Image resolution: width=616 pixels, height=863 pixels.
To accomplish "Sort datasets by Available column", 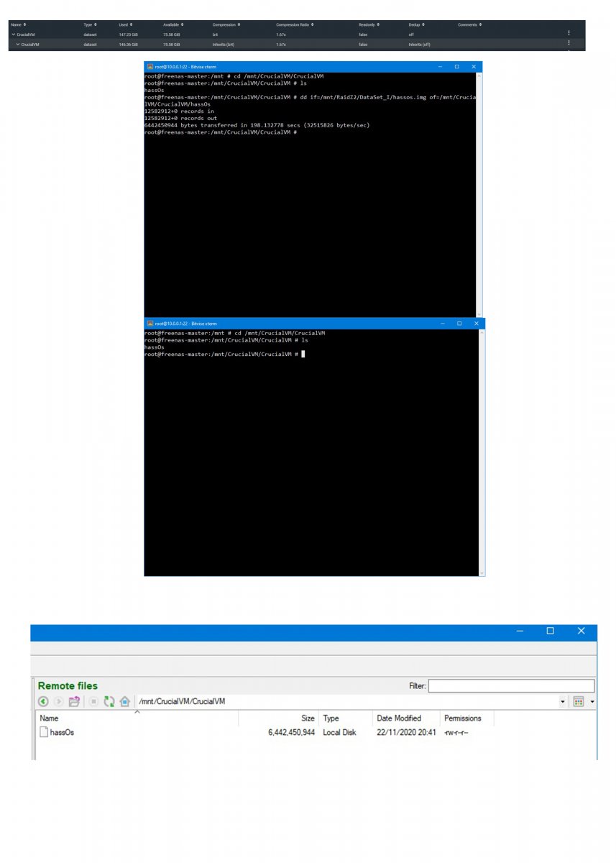I will coord(173,24).
